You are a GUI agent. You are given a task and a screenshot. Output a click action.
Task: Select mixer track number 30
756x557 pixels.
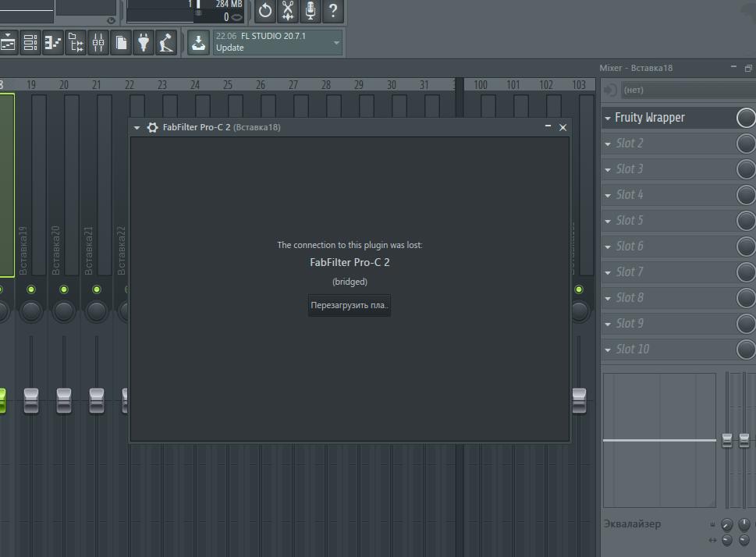click(x=392, y=85)
